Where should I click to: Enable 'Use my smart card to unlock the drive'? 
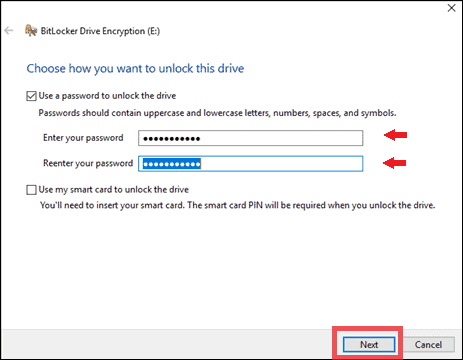click(x=31, y=190)
